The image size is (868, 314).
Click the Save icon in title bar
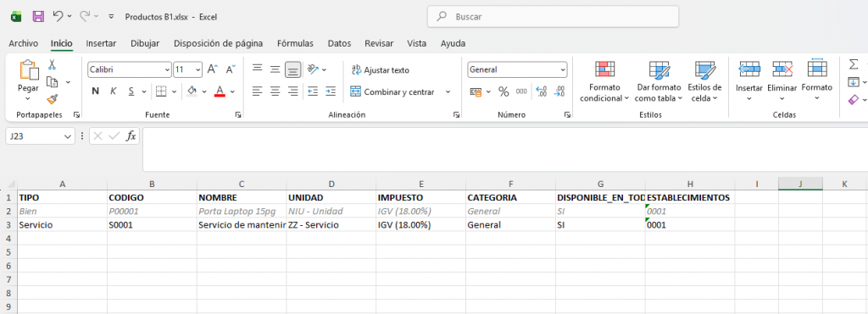pos(38,17)
